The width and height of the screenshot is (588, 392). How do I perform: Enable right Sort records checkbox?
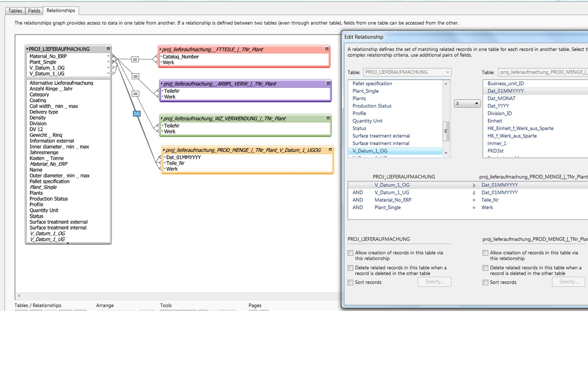(485, 283)
